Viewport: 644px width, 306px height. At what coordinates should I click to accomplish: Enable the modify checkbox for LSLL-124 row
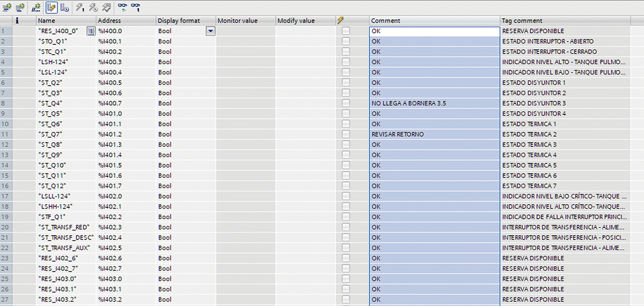pos(346,196)
